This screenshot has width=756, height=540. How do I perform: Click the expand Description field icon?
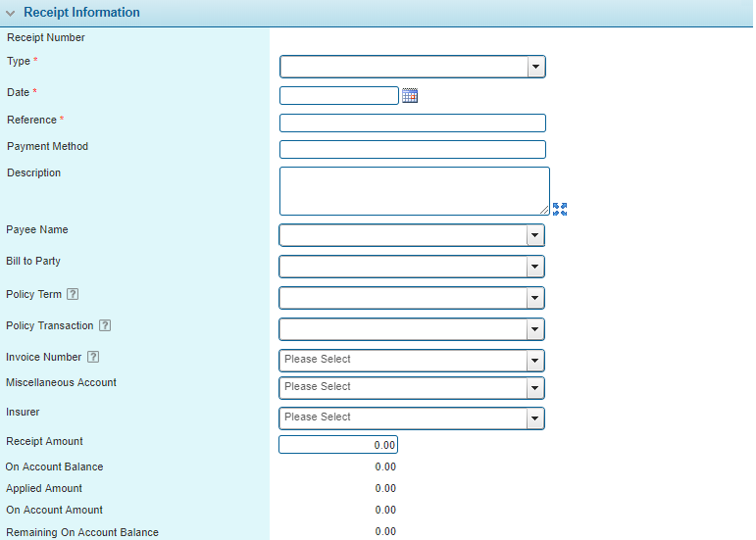coord(560,209)
